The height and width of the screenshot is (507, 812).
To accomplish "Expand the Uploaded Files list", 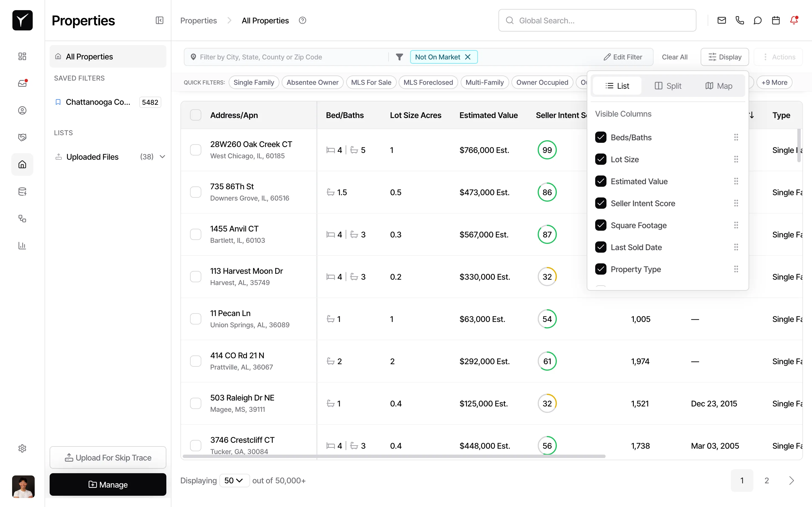I will (x=163, y=156).
